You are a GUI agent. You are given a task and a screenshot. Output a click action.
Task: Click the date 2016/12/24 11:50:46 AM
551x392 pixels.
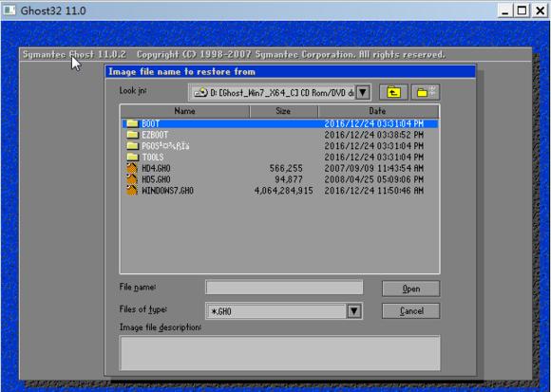pos(374,191)
